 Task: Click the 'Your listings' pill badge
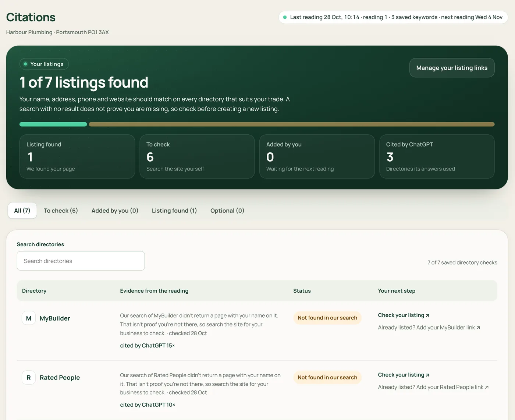tap(44, 64)
